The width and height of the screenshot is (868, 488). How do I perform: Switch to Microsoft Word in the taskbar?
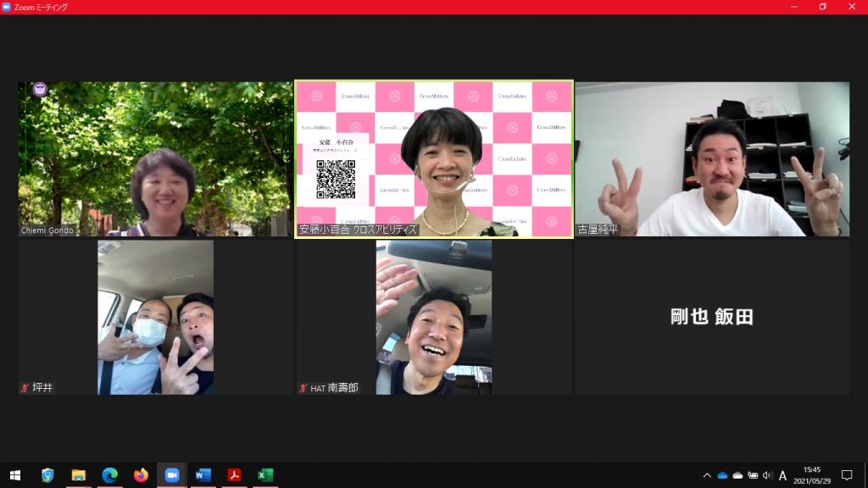tap(203, 475)
